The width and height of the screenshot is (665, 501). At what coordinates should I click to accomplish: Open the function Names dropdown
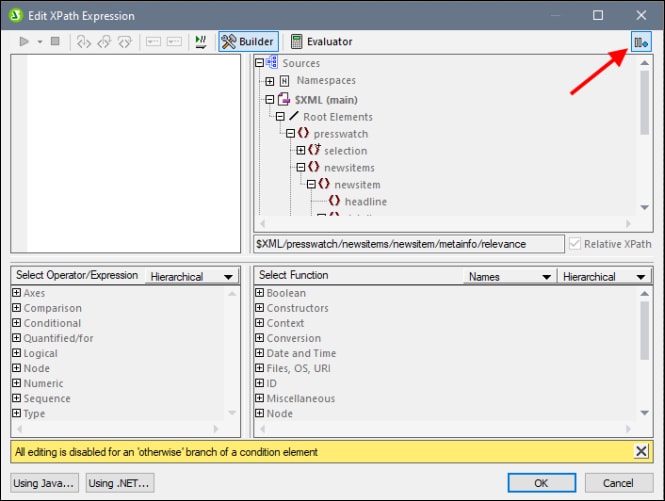coord(509,277)
